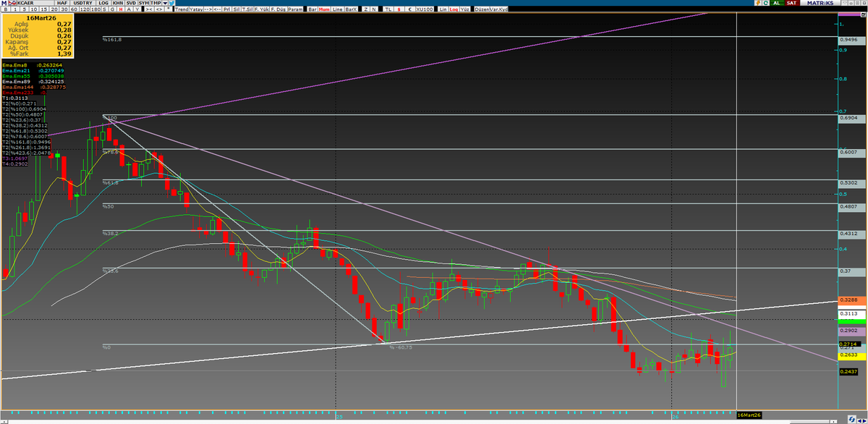The height and width of the screenshot is (424, 868).
Task: Open the KHN menu item
Action: [x=118, y=3]
